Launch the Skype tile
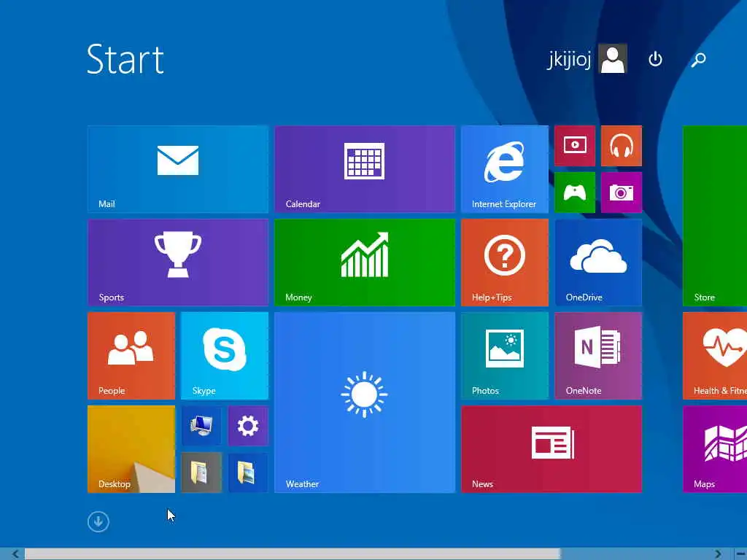 (225, 355)
